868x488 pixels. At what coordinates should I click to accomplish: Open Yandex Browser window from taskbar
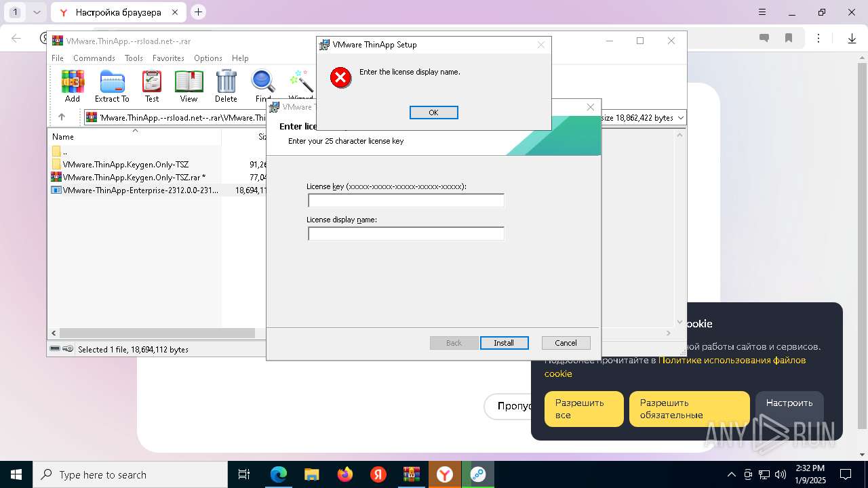pyautogui.click(x=444, y=474)
